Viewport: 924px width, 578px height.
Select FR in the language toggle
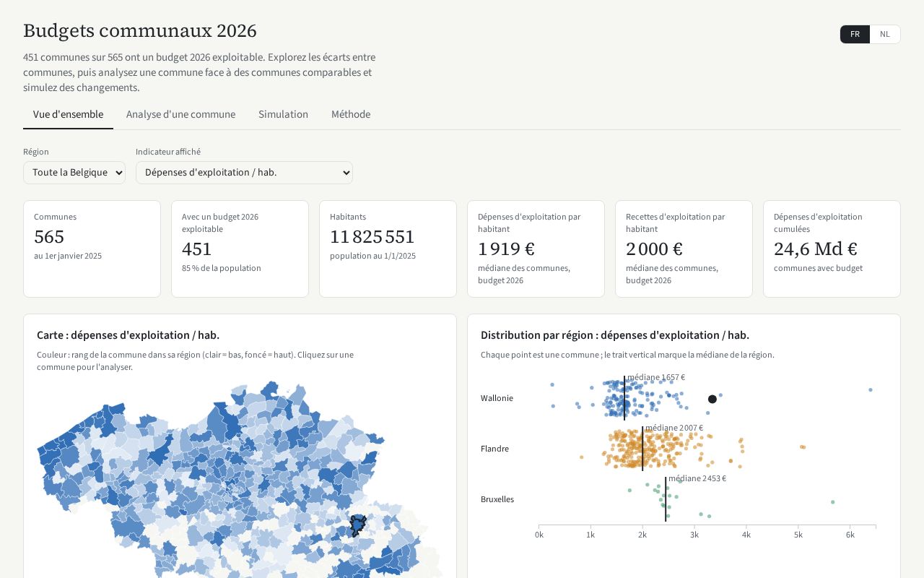855,34
